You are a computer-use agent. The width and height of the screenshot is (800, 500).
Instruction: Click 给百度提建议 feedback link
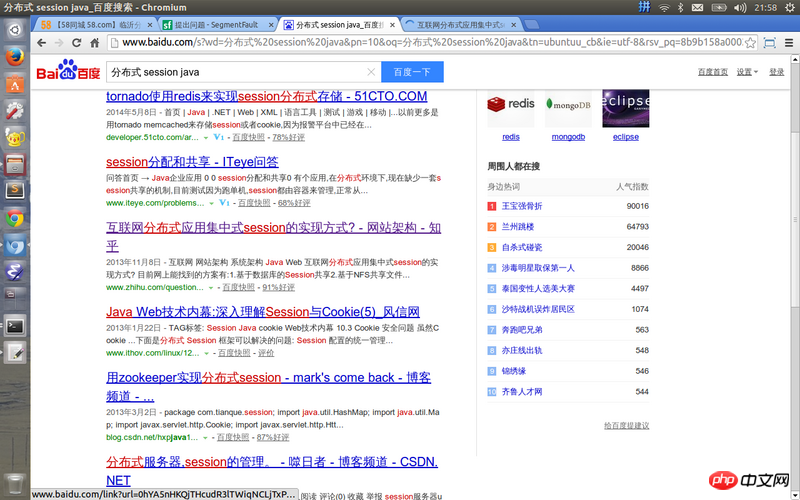(627, 426)
